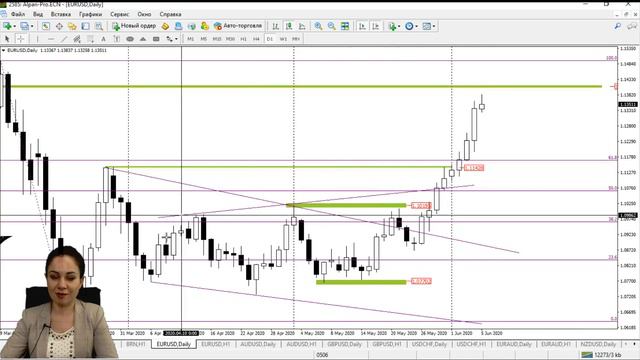This screenshot has width=640, height=360.
Task: Click the tile windows grid icon
Action: point(345,26)
